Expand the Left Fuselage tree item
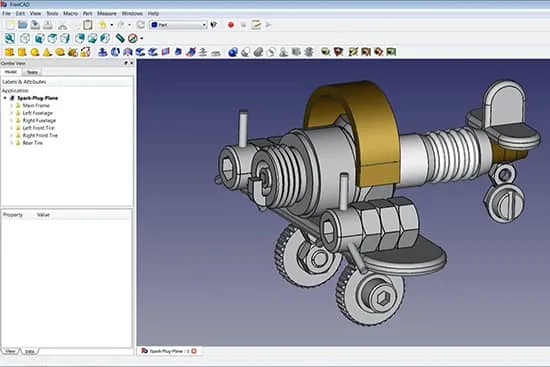The width and height of the screenshot is (550, 367). click(x=12, y=113)
